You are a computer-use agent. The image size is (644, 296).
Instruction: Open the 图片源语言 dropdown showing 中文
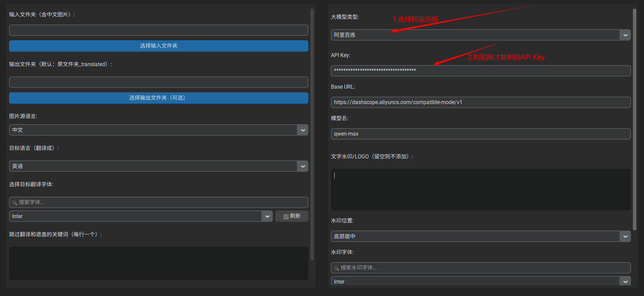tap(158, 130)
